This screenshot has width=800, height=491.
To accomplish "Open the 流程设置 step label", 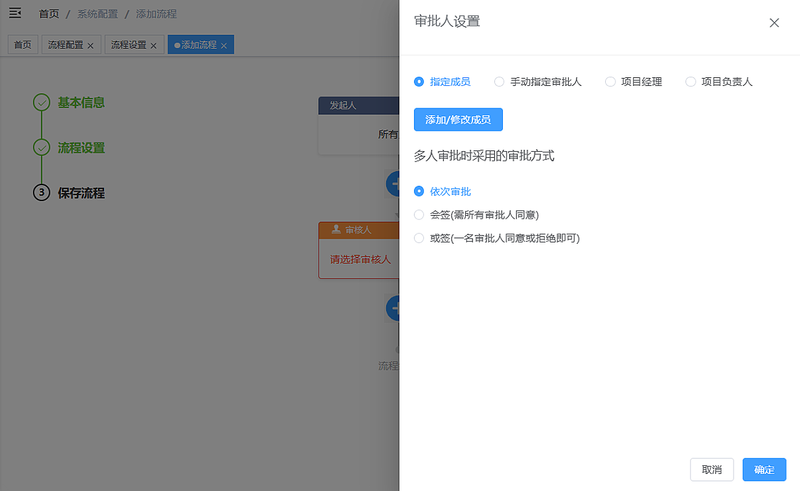I will 81,148.
